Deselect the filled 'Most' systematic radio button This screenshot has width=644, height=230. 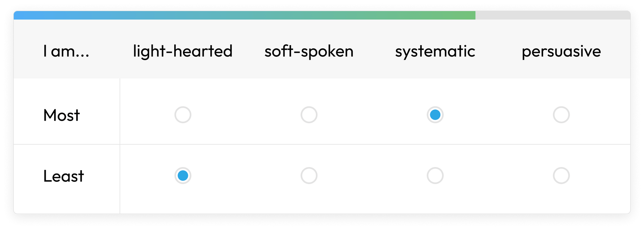pyautogui.click(x=435, y=114)
